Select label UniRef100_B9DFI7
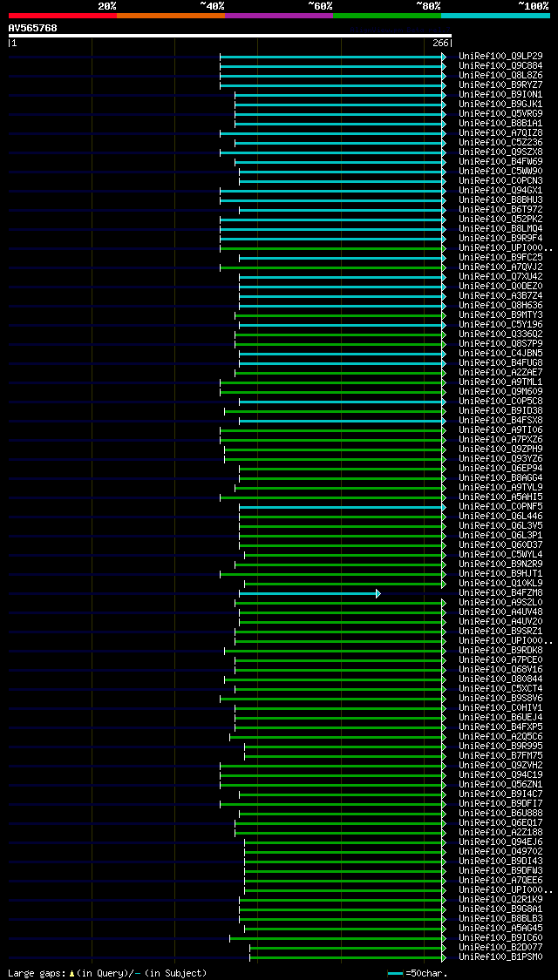 pos(500,804)
